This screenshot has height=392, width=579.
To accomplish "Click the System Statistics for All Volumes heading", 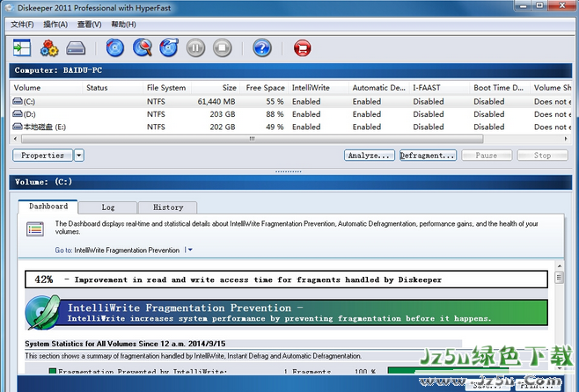I will tap(125, 344).
